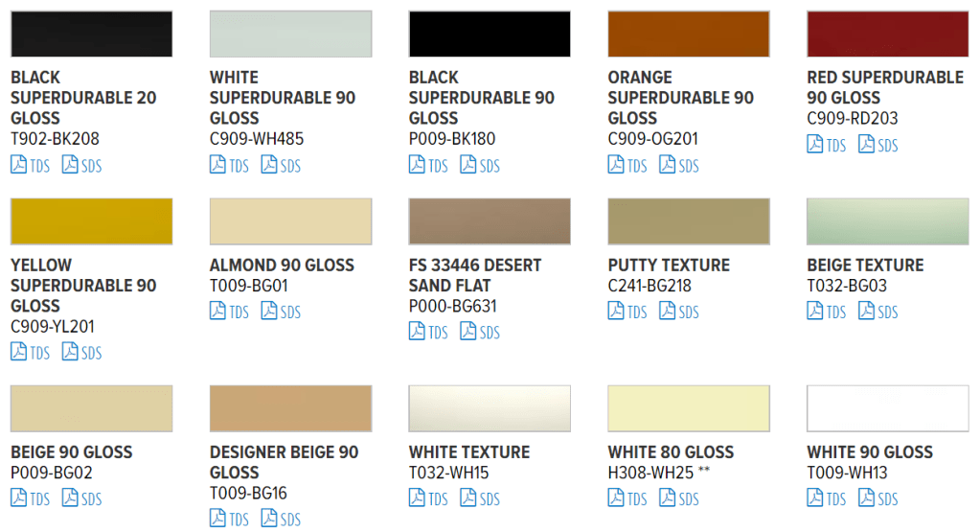
Task: Select the Putty Texture product title
Action: pos(669,265)
